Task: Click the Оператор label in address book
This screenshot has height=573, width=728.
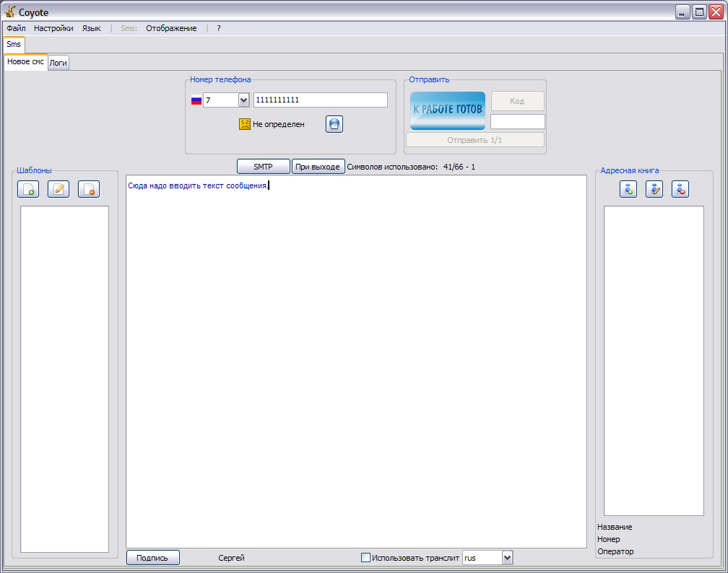Action: (615, 551)
